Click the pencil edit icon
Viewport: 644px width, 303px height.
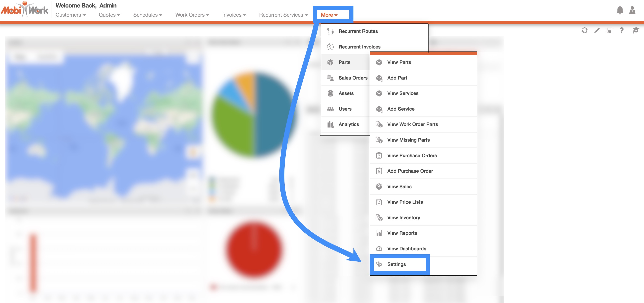point(597,30)
